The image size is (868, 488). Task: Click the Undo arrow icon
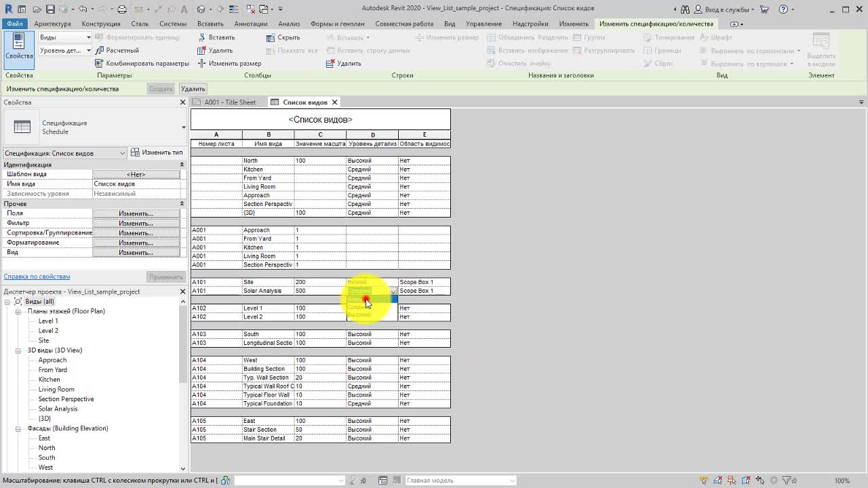(x=83, y=9)
